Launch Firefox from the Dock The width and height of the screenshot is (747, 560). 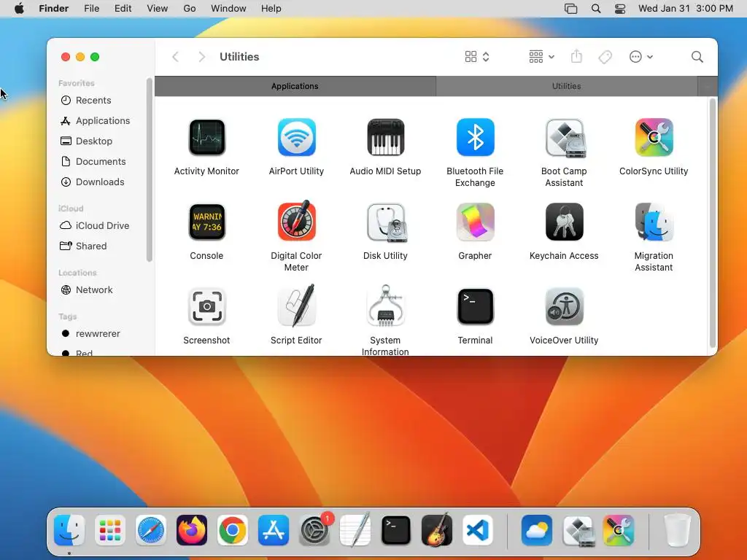[192, 530]
